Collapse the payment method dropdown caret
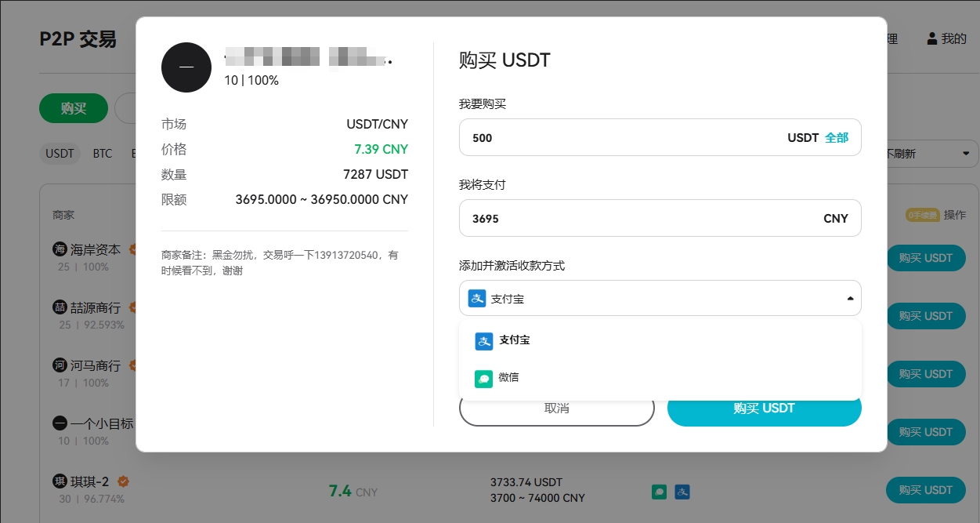Image resolution: width=980 pixels, height=523 pixels. click(x=850, y=299)
